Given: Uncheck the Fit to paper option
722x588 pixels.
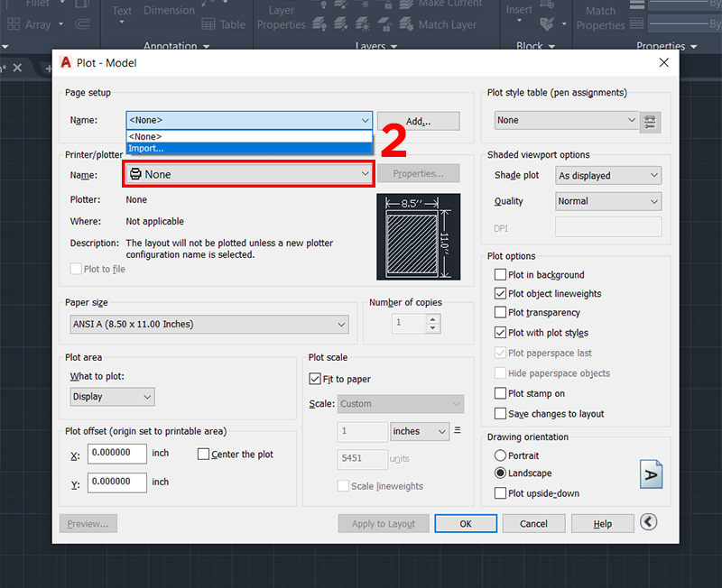Looking at the screenshot, I should [315, 380].
